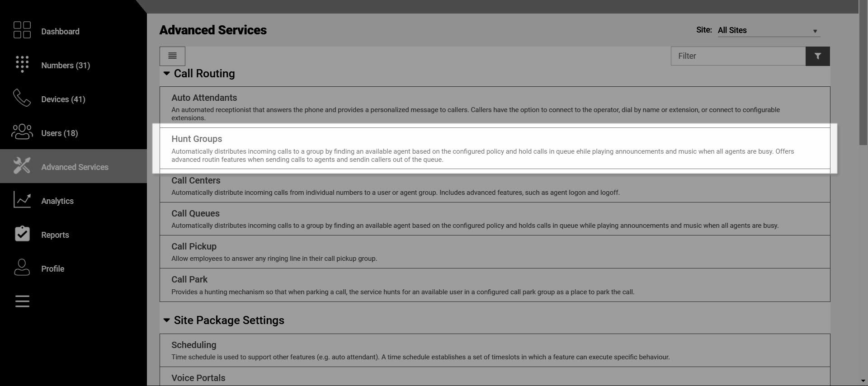868x386 pixels.
Task: Open Hunt Groups service
Action: tap(495, 148)
